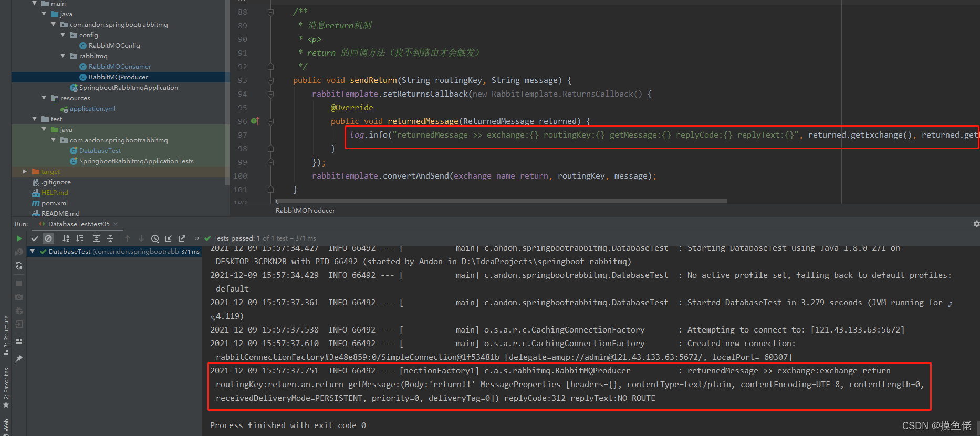Click line number 100 in gutter
The image size is (980, 436).
[x=241, y=176]
